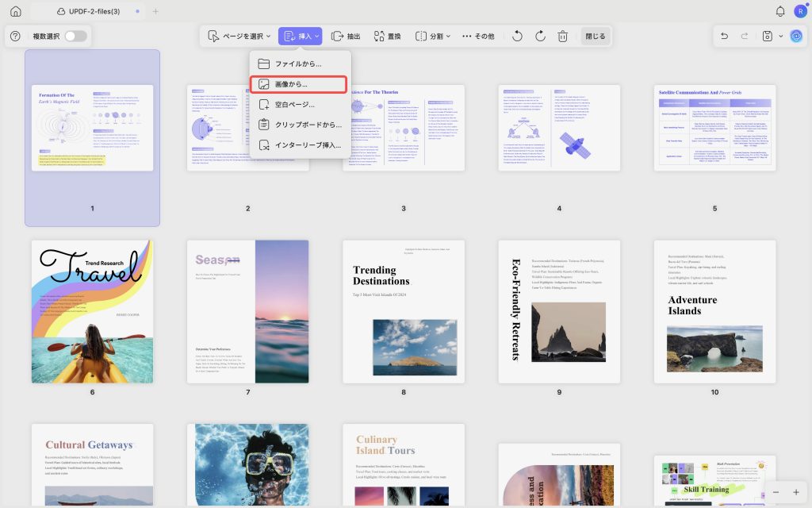Select the Skill Training page thumbnail
Viewport: 812px width, 508px height.
point(714,480)
